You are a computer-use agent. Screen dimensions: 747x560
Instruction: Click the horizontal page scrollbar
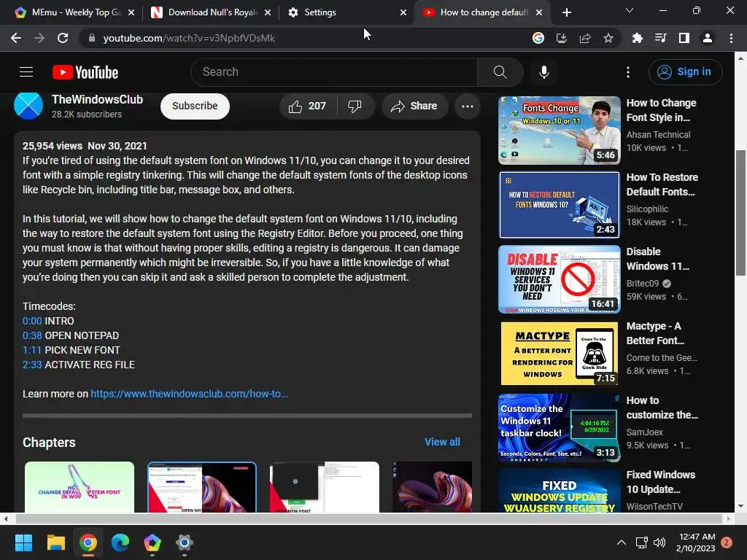[x=369, y=518]
